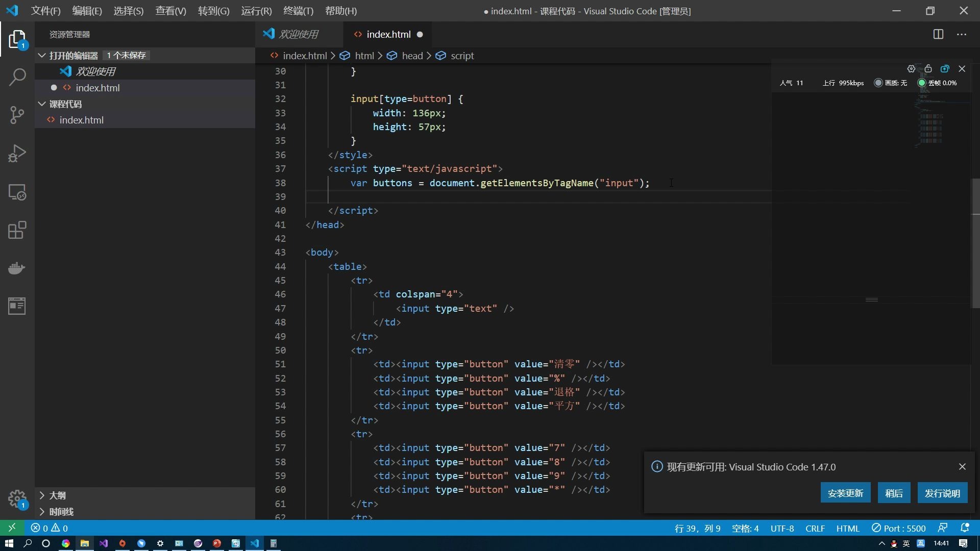Image resolution: width=980 pixels, height=551 pixels.
Task: Open the notifications bell in status bar
Action: (x=965, y=528)
